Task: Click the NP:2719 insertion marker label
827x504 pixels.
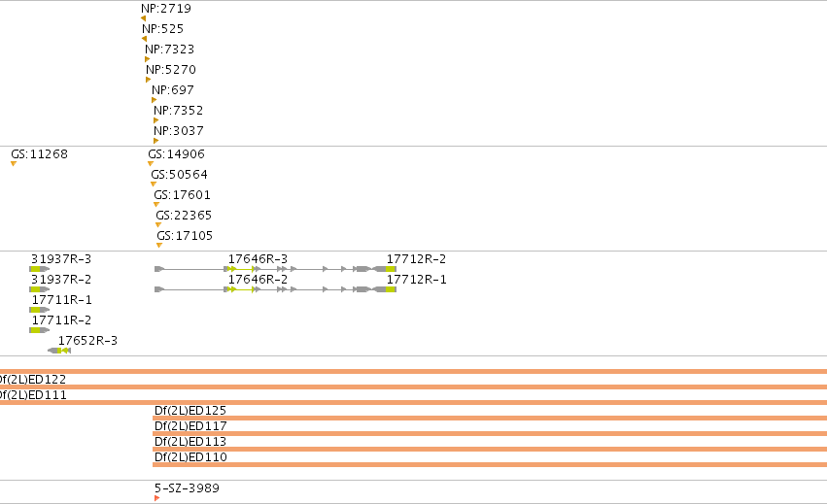Action: tap(165, 9)
